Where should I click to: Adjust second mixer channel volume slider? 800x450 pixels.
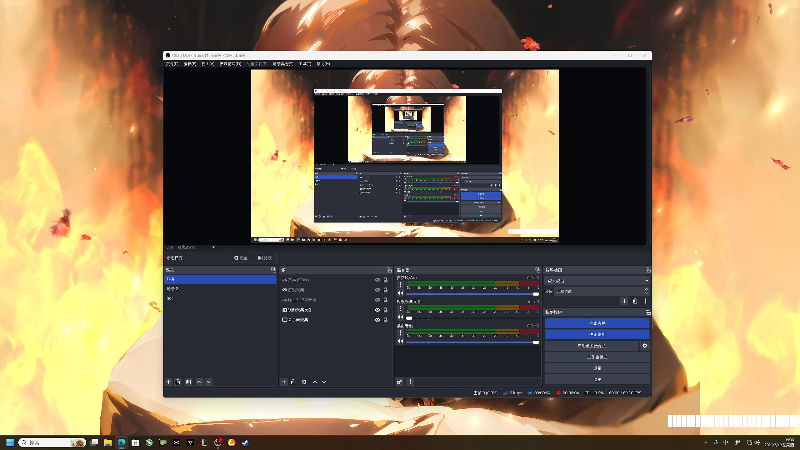point(472,318)
